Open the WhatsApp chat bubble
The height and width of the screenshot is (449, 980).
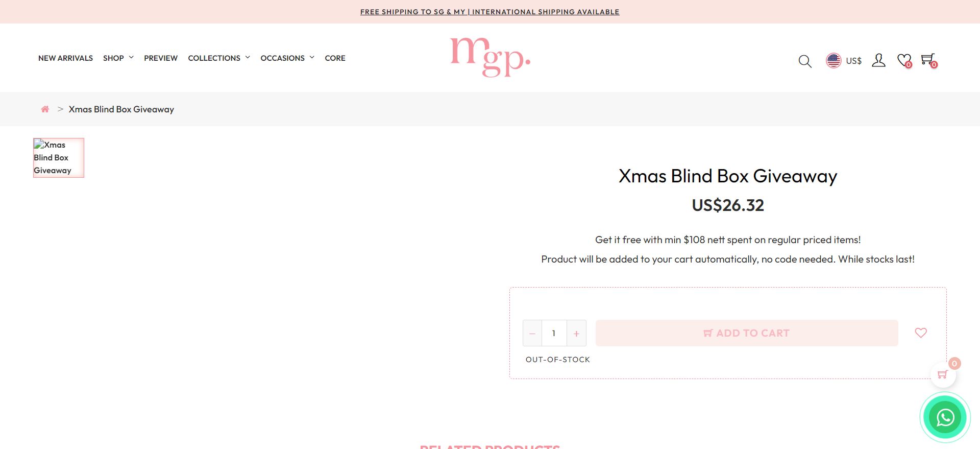pyautogui.click(x=945, y=417)
